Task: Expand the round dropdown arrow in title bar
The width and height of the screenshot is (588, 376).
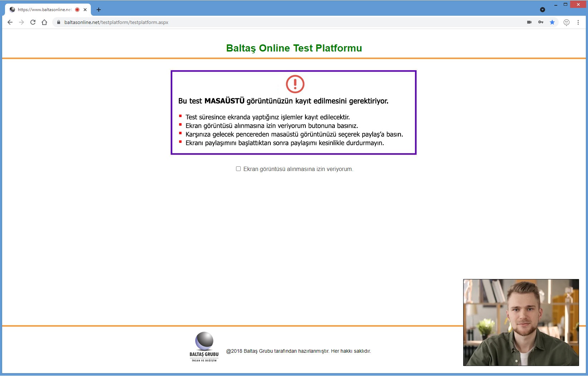Action: tap(543, 10)
